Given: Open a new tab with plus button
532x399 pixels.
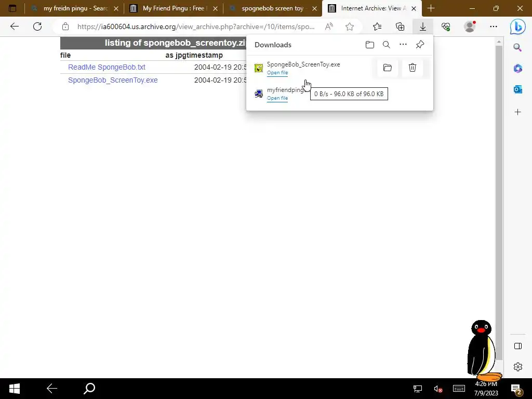Looking at the screenshot, I should (x=431, y=8).
